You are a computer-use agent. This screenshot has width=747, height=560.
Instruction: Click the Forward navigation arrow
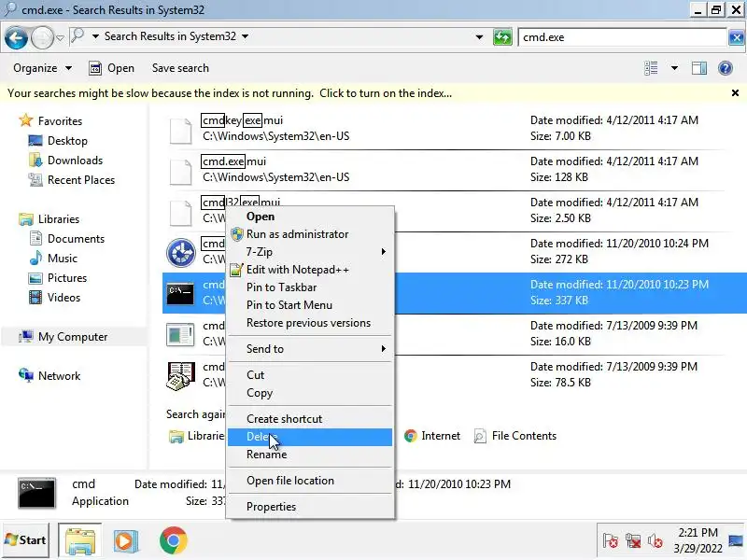[x=42, y=37]
